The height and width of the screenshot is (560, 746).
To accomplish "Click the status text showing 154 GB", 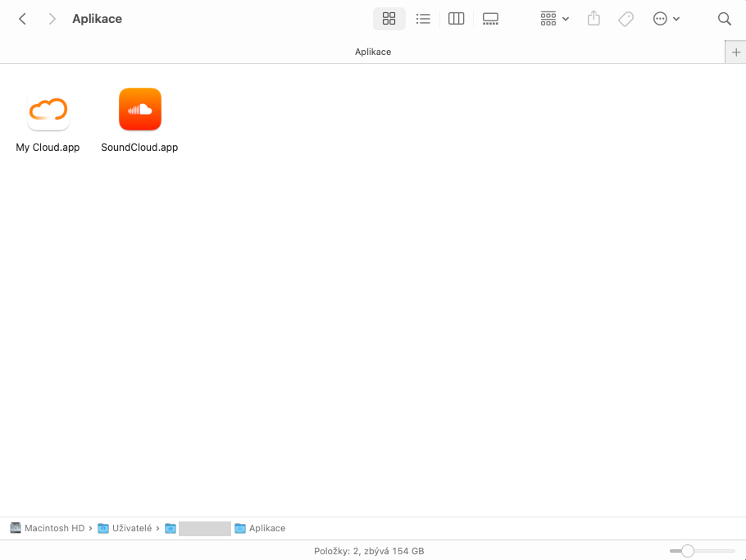I will [x=369, y=551].
